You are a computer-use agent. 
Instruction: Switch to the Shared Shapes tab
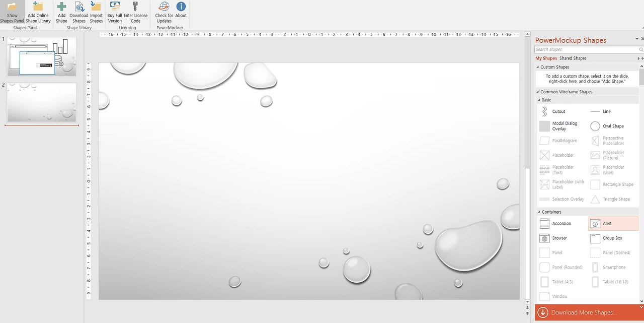tap(573, 58)
